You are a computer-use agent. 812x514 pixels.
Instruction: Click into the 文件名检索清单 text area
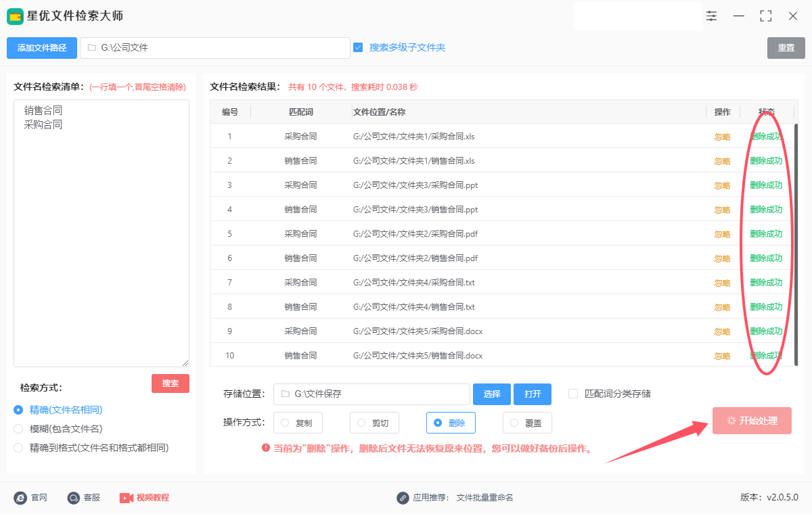(x=101, y=233)
